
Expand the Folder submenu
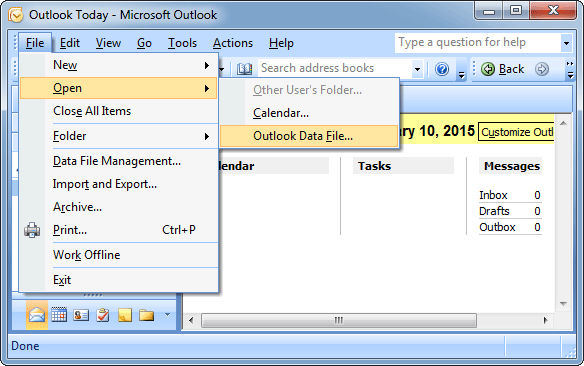[x=118, y=136]
